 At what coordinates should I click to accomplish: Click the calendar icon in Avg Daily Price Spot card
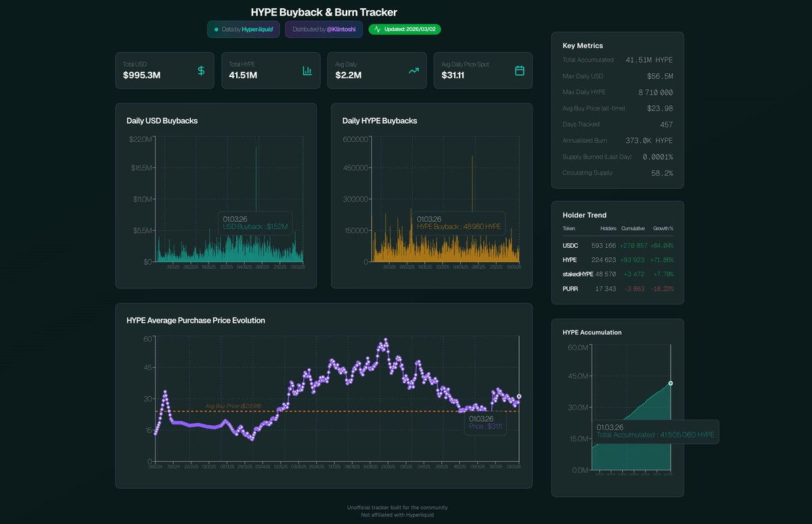(x=520, y=70)
